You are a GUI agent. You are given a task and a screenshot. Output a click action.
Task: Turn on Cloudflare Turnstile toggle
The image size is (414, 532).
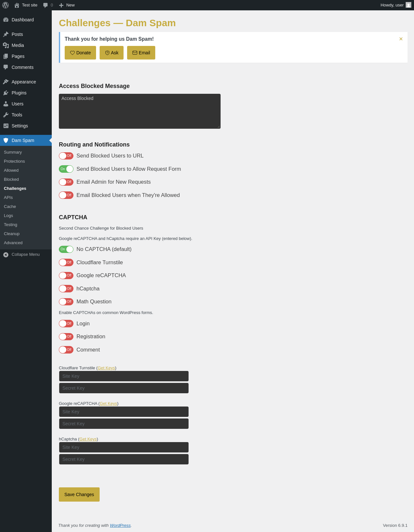[66, 262]
